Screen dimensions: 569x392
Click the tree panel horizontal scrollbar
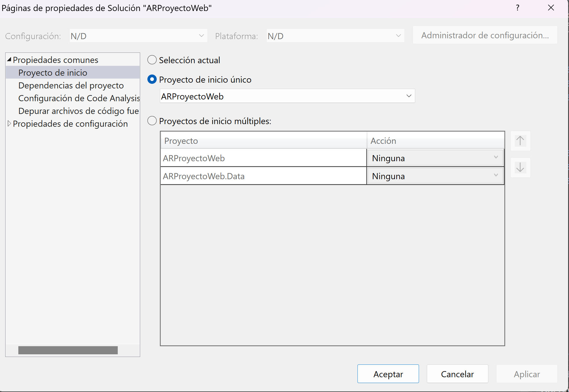[x=68, y=350]
